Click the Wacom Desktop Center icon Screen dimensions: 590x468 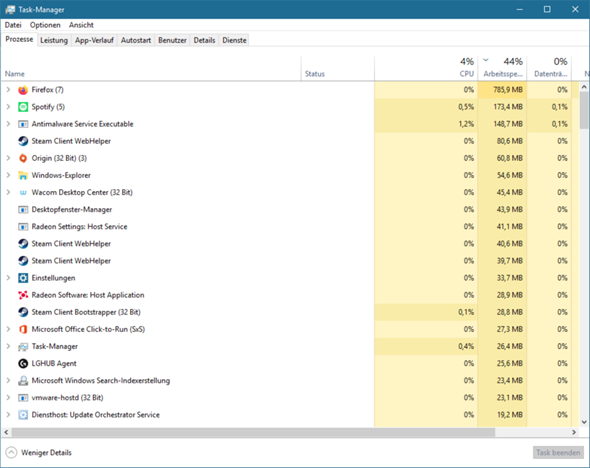click(x=23, y=193)
